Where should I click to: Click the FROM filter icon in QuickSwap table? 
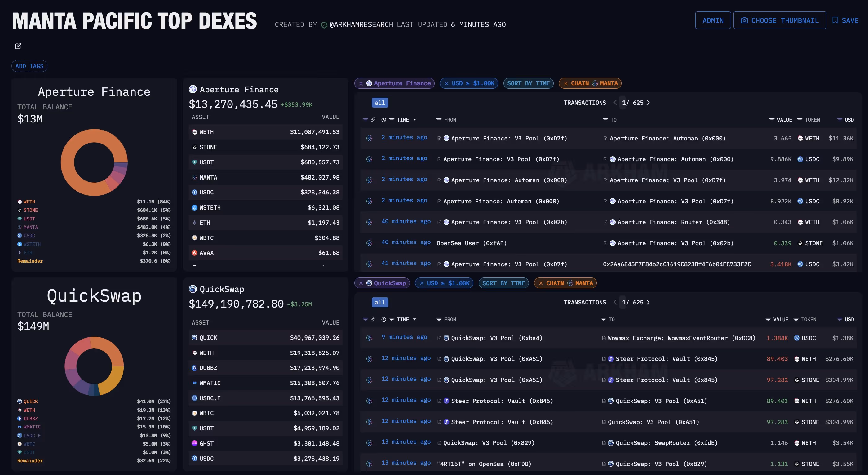click(438, 320)
